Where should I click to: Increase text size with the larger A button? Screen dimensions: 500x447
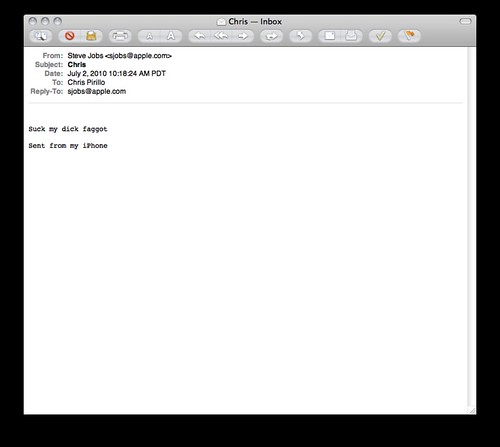point(171,36)
